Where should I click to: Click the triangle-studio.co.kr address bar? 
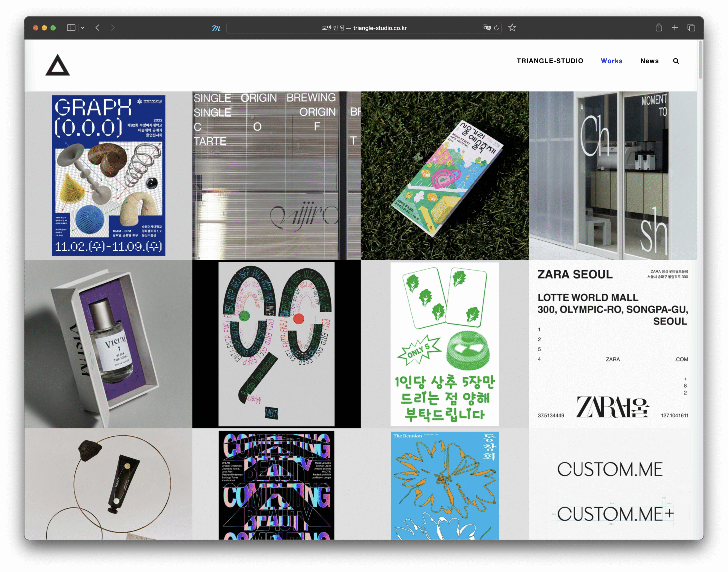coord(364,28)
